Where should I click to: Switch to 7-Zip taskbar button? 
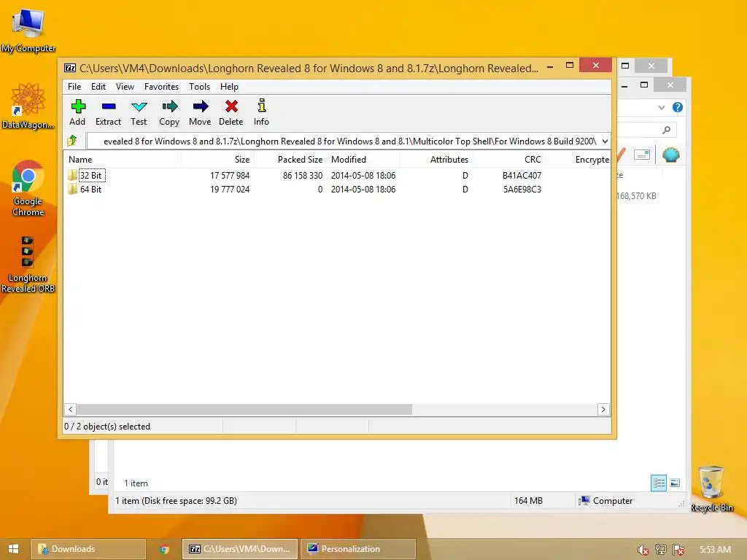tap(239, 549)
